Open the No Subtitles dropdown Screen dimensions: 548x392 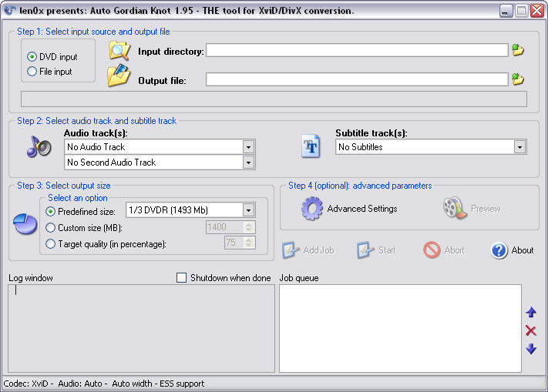(519, 147)
